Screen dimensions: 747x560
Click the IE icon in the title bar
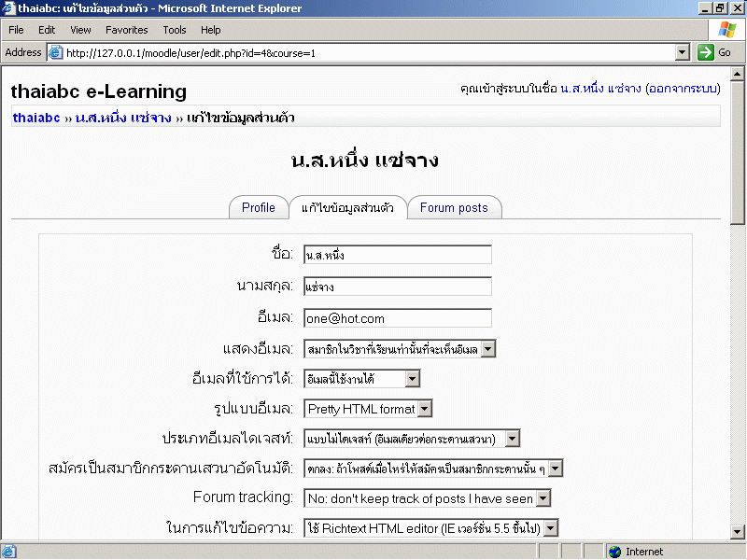pos(8,8)
